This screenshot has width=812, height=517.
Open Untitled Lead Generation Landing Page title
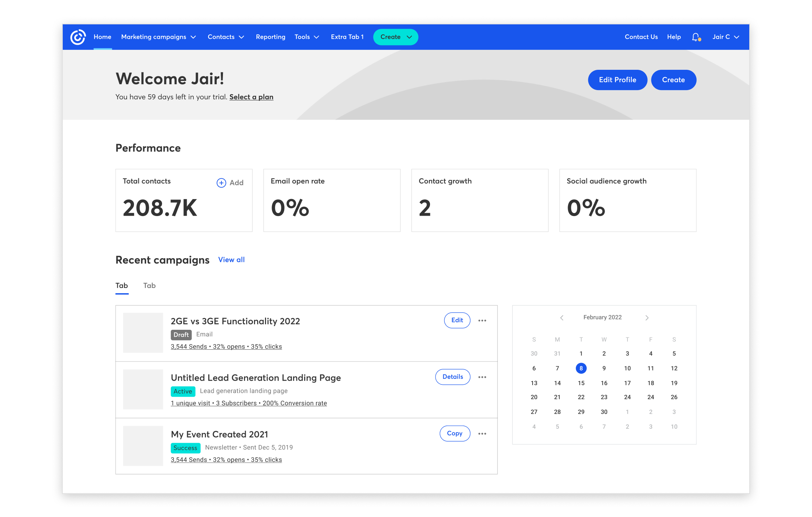256,378
